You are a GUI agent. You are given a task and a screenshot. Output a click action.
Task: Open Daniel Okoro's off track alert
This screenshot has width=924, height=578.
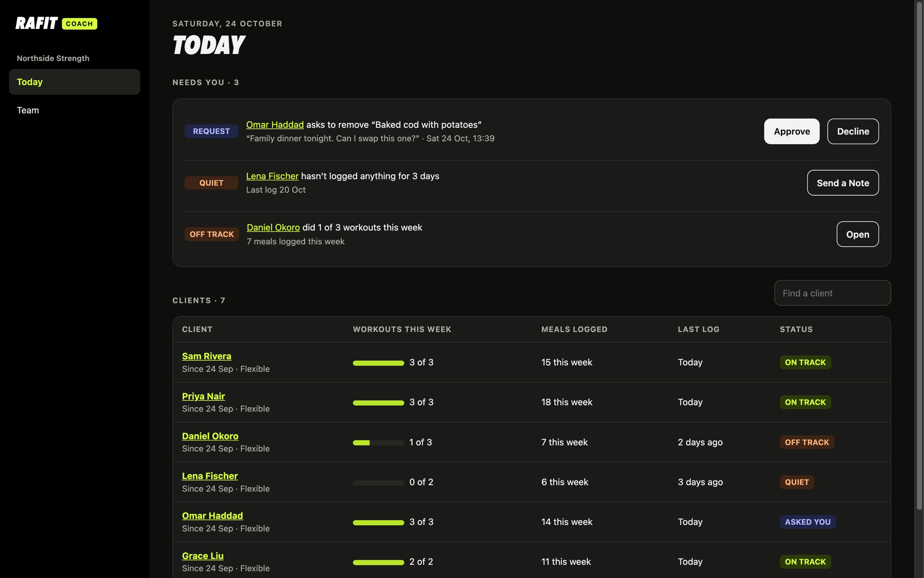click(x=857, y=234)
